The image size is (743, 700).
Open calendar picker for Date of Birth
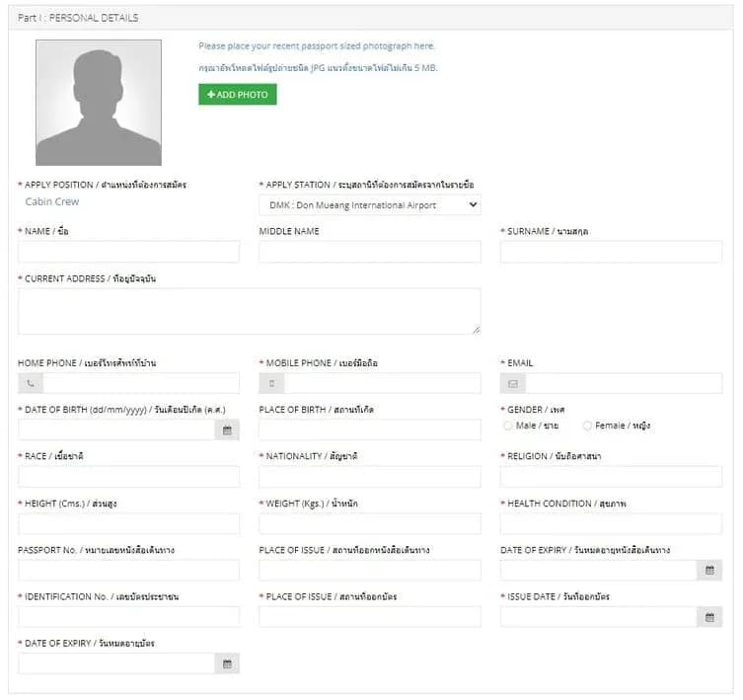pyautogui.click(x=227, y=430)
